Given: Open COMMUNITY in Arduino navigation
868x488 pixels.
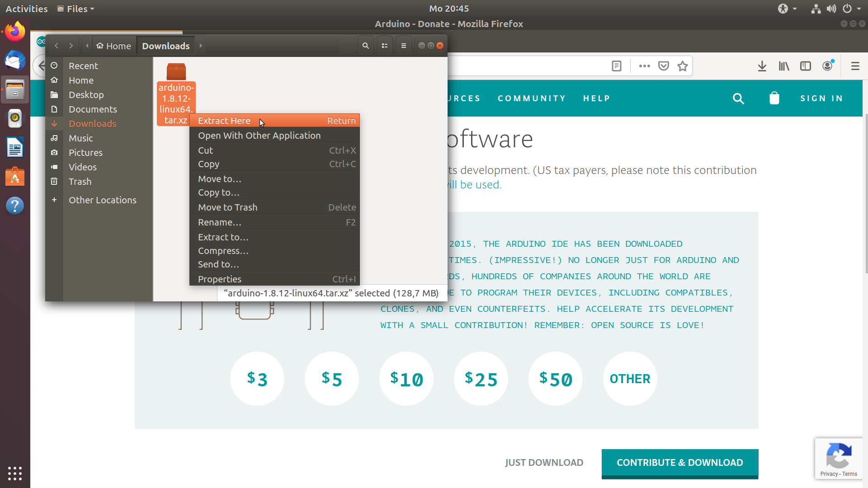Looking at the screenshot, I should (532, 99).
